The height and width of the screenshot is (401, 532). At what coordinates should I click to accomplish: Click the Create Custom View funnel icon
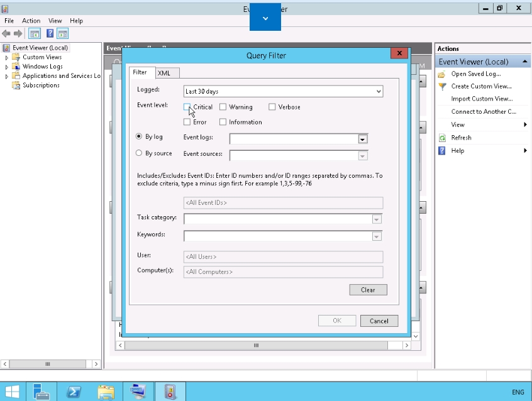[x=442, y=86]
